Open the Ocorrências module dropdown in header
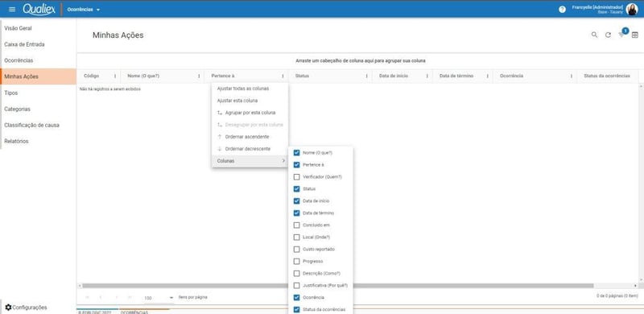The width and height of the screenshot is (644, 314). pyautogui.click(x=84, y=10)
